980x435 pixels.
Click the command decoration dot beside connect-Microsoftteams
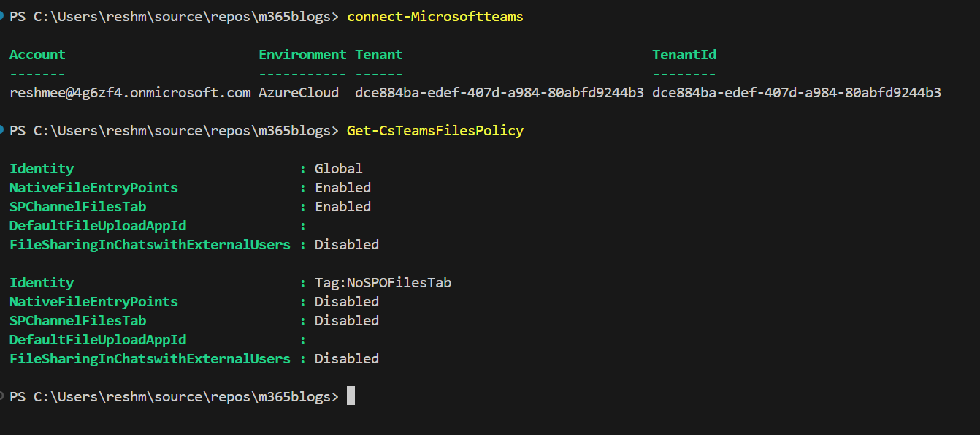[2, 16]
